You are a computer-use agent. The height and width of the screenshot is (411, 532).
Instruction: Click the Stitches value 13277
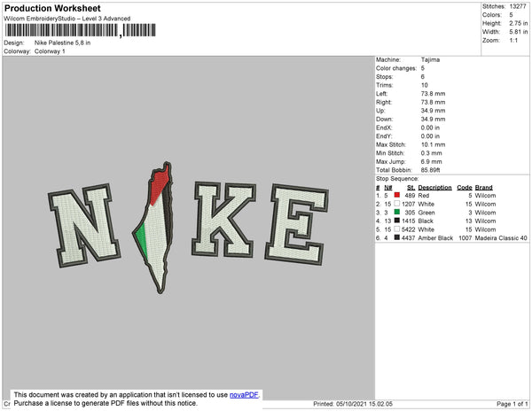[x=518, y=6]
